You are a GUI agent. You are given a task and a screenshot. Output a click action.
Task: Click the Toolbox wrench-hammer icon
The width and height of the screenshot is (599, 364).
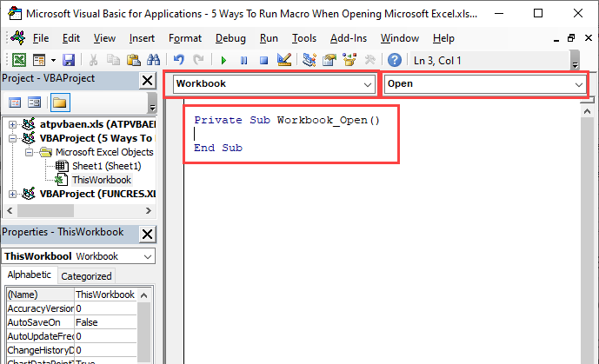point(369,60)
